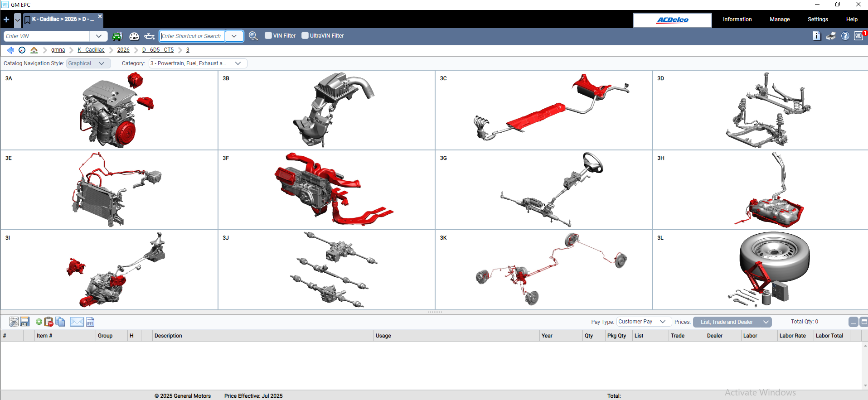Click the dashboard gauge icon
The height and width of the screenshot is (400, 868).
click(x=134, y=36)
